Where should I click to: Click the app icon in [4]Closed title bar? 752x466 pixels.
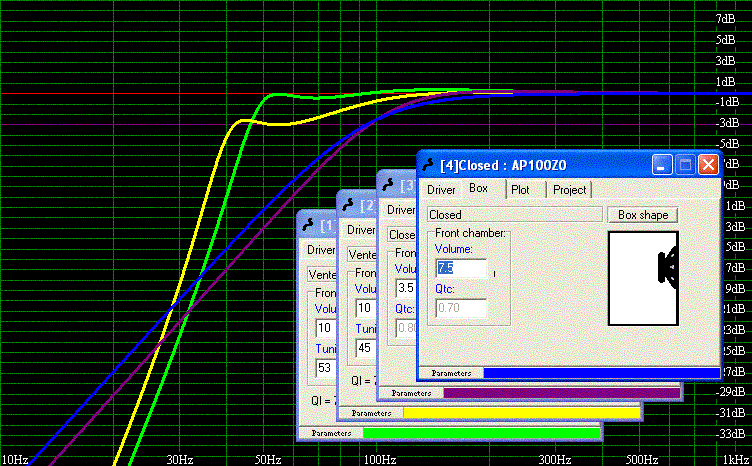click(429, 165)
